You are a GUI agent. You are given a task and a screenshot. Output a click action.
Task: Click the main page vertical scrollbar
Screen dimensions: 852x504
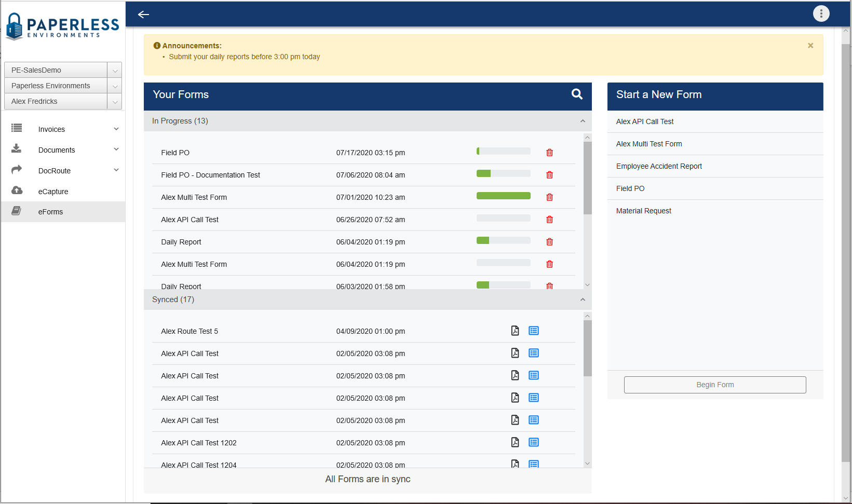tap(846, 253)
